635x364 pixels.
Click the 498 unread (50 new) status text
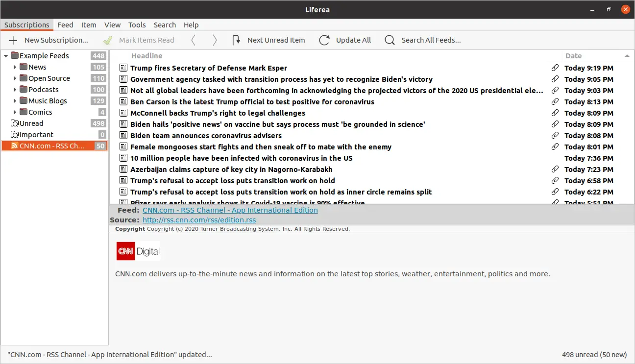[594, 355]
